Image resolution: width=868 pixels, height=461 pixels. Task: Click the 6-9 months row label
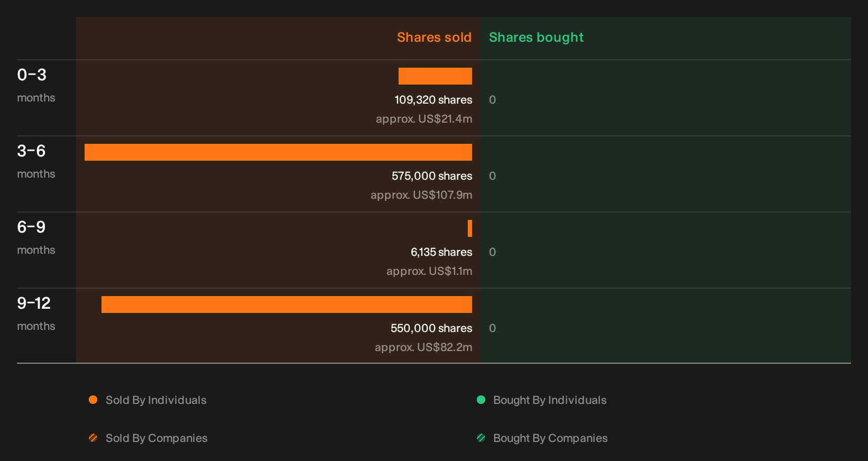coord(36,238)
